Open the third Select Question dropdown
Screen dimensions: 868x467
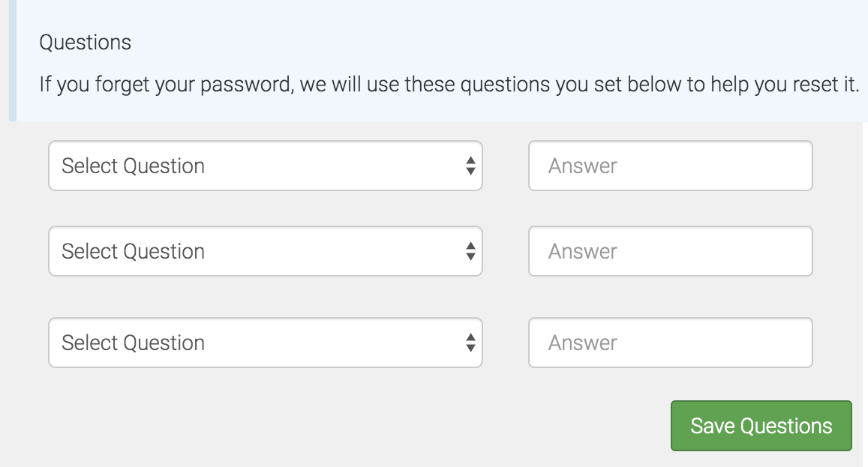coord(225,343)
